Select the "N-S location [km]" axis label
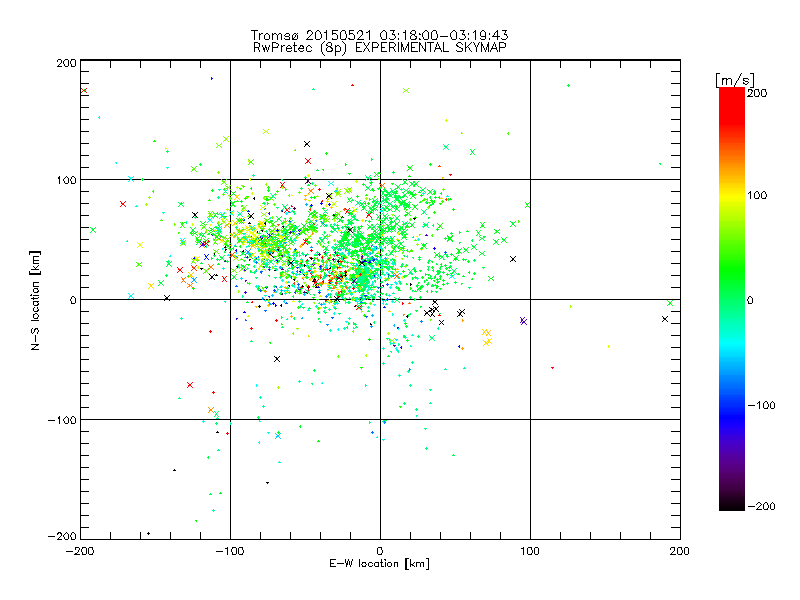 click(35, 301)
